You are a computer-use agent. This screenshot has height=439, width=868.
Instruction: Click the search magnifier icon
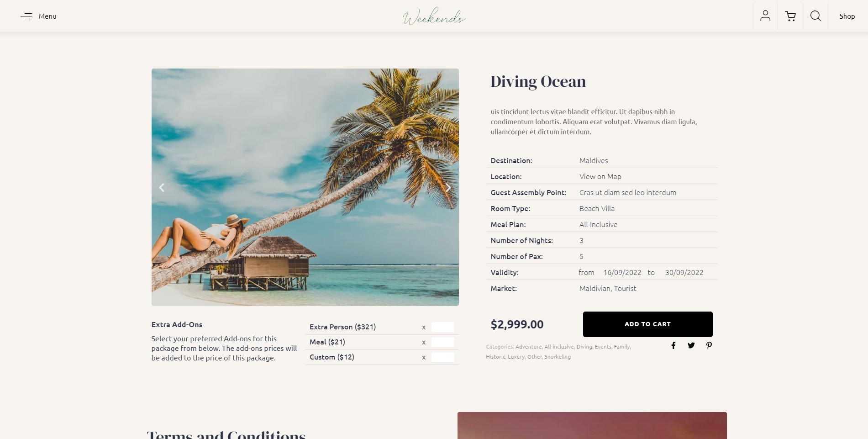815,16
